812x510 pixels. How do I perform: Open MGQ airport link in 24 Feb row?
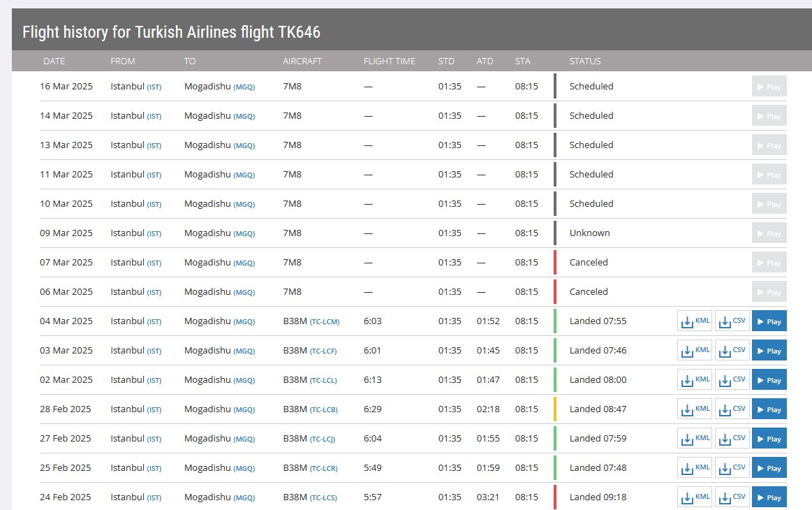[244, 498]
